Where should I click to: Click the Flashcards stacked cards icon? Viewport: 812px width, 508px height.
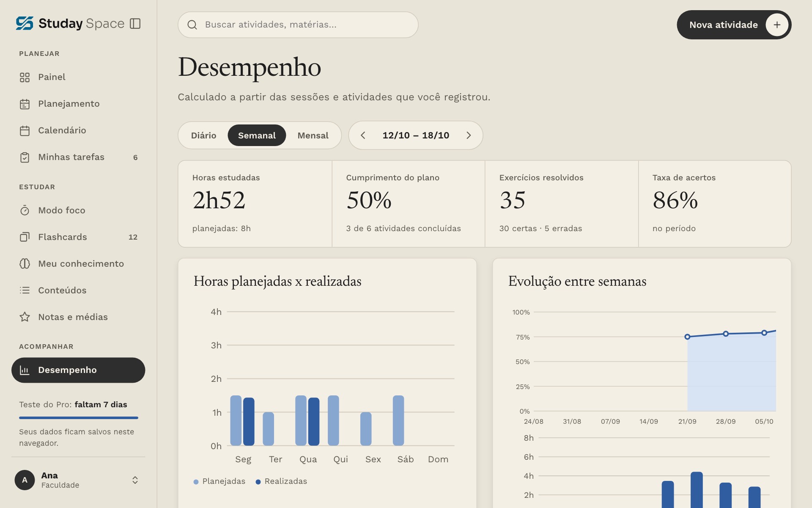pyautogui.click(x=25, y=237)
